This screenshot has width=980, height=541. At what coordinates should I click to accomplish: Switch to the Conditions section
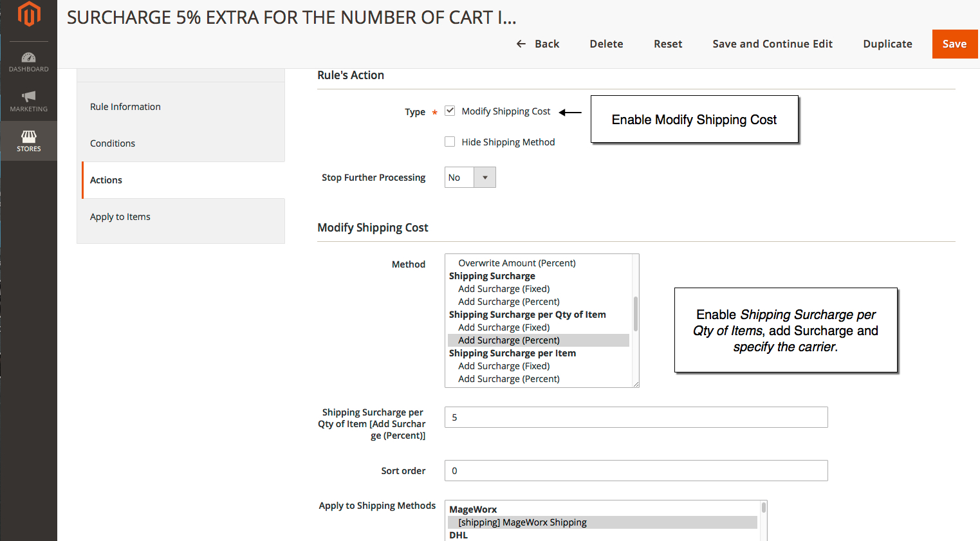point(113,143)
